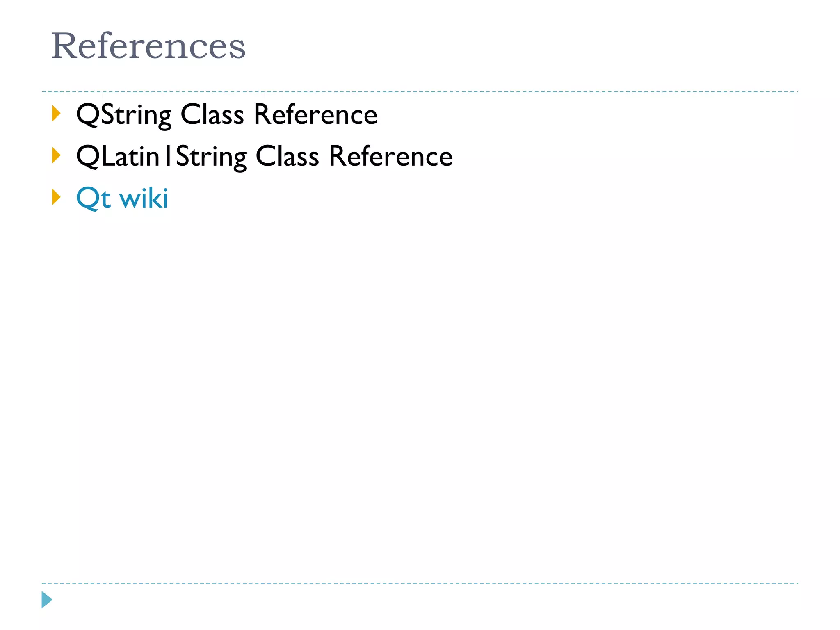Image resolution: width=840 pixels, height=630 pixels.
Task: Click the word Class in the QString bullet
Action: (x=212, y=114)
